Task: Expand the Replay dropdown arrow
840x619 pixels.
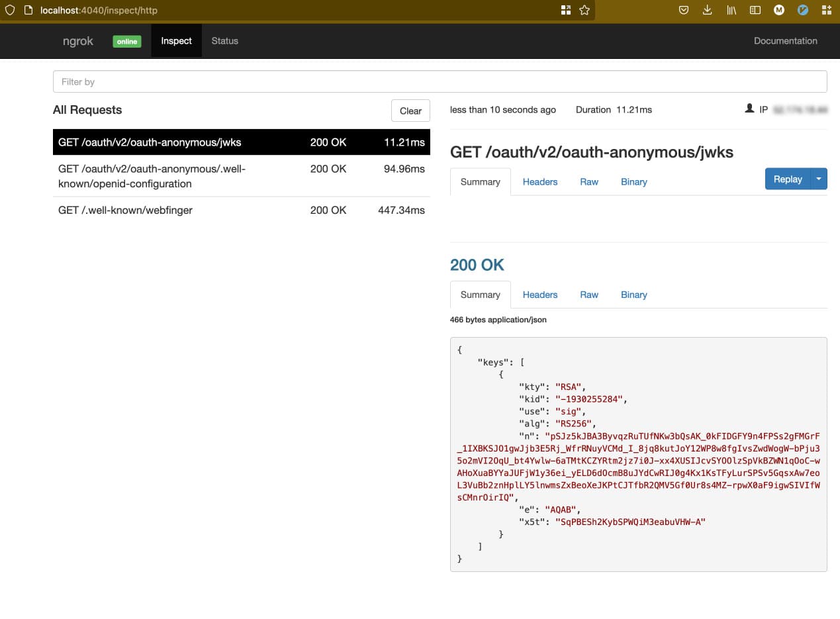Action: pos(819,179)
